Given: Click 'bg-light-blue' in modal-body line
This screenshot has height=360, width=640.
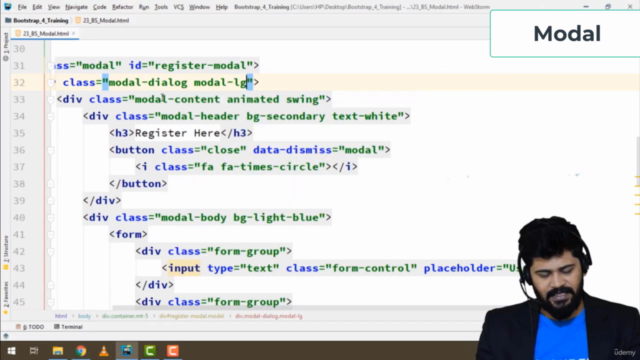Looking at the screenshot, I should point(276,218).
